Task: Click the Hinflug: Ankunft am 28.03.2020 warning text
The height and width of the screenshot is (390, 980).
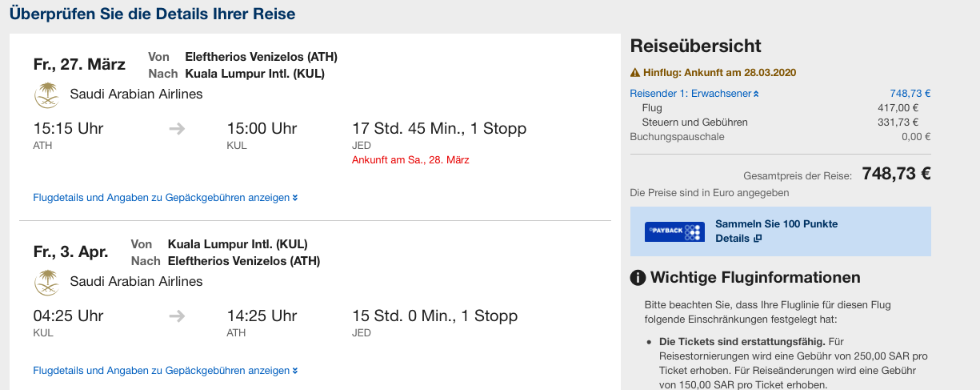Action: pyautogui.click(x=719, y=72)
